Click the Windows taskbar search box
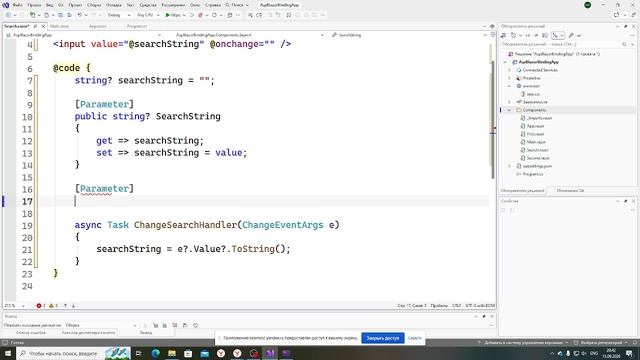 coord(73,353)
